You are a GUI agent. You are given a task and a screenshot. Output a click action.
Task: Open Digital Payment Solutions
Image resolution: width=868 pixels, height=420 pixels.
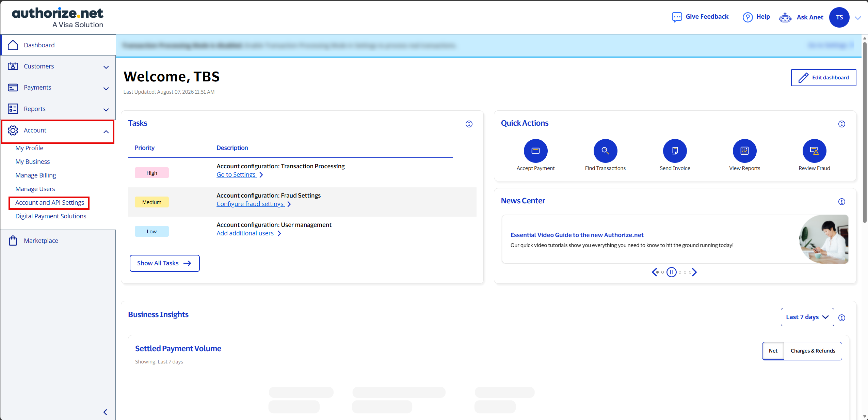click(x=51, y=216)
